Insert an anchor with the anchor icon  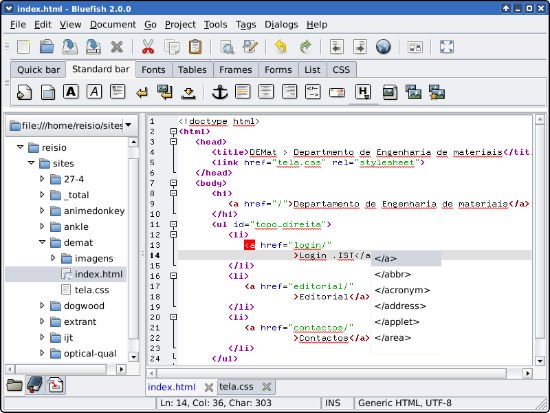tap(220, 92)
